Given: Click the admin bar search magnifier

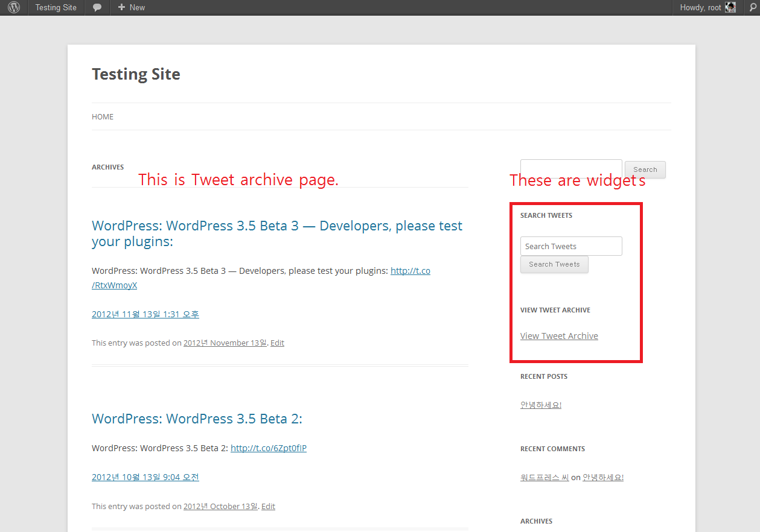Looking at the screenshot, I should (x=753, y=8).
